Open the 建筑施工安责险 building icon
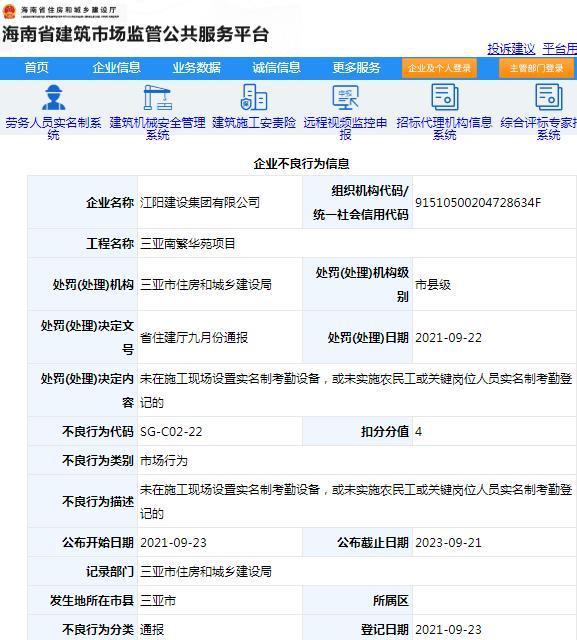 point(254,97)
